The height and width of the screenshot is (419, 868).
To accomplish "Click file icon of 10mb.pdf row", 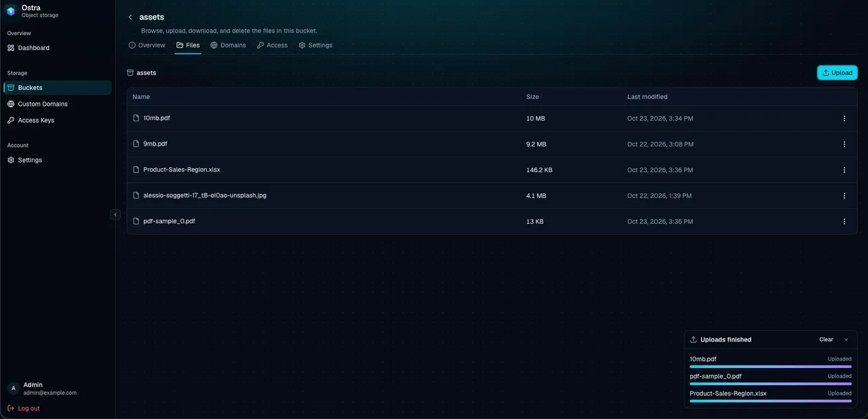I will [x=136, y=118].
